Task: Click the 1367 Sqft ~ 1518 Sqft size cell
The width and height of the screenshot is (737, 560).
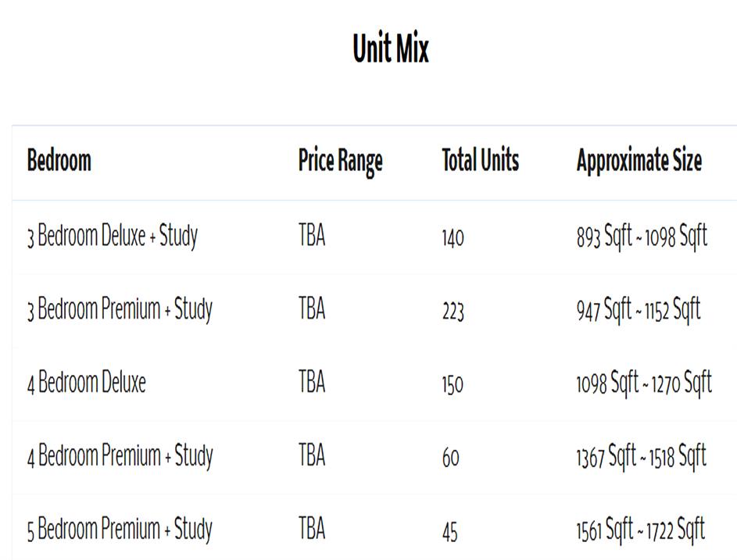Action: (641, 455)
